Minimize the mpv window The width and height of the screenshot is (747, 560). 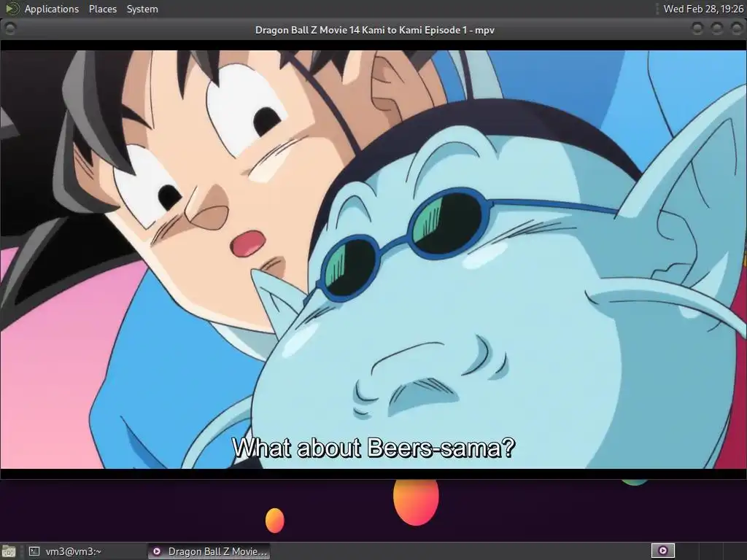[697, 29]
